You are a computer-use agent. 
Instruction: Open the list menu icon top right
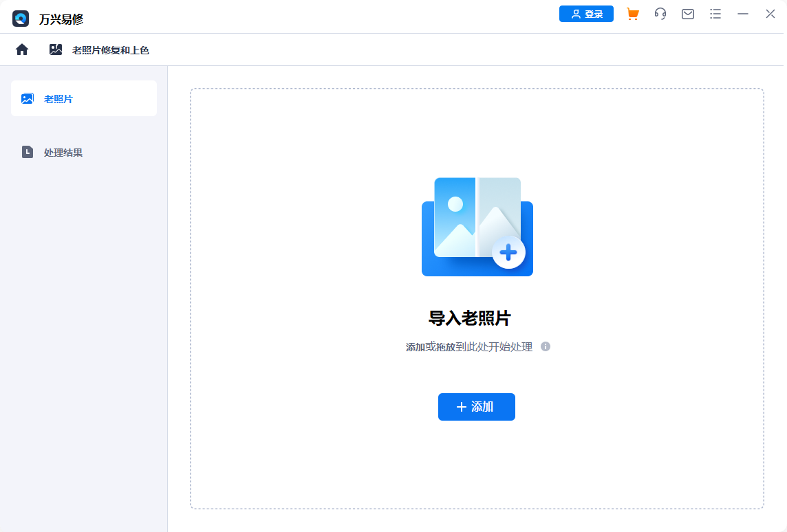[715, 14]
